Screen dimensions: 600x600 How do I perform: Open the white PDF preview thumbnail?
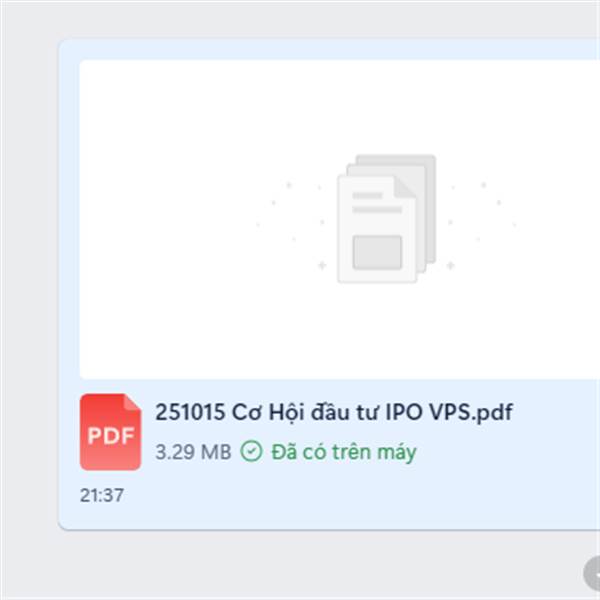point(339,219)
